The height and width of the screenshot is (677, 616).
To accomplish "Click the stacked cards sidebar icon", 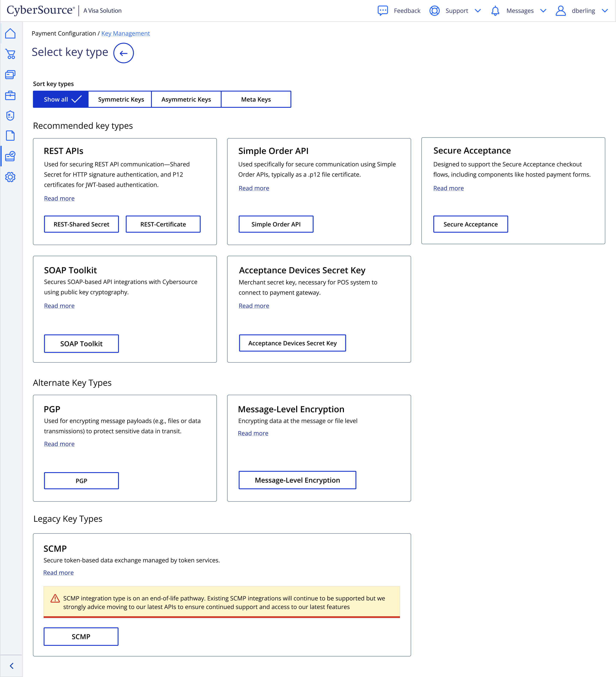I will point(10,75).
